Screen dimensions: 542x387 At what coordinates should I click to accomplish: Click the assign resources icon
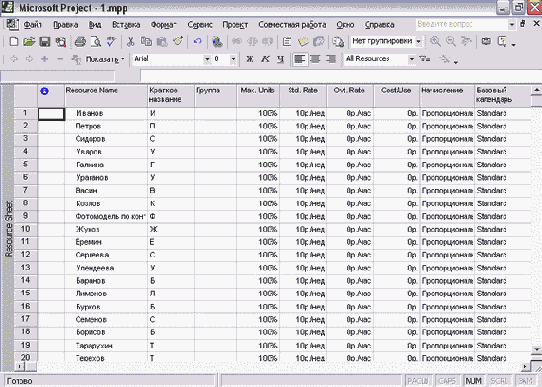tap(319, 42)
